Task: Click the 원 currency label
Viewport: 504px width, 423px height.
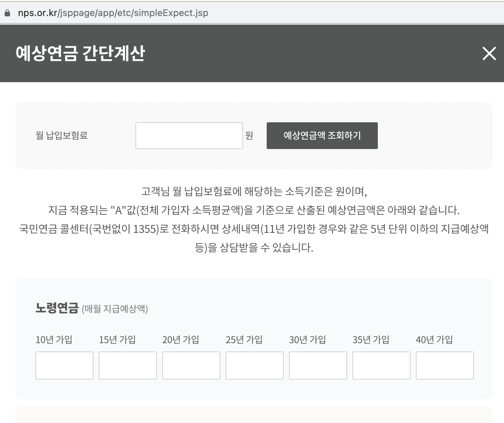Action: point(250,135)
